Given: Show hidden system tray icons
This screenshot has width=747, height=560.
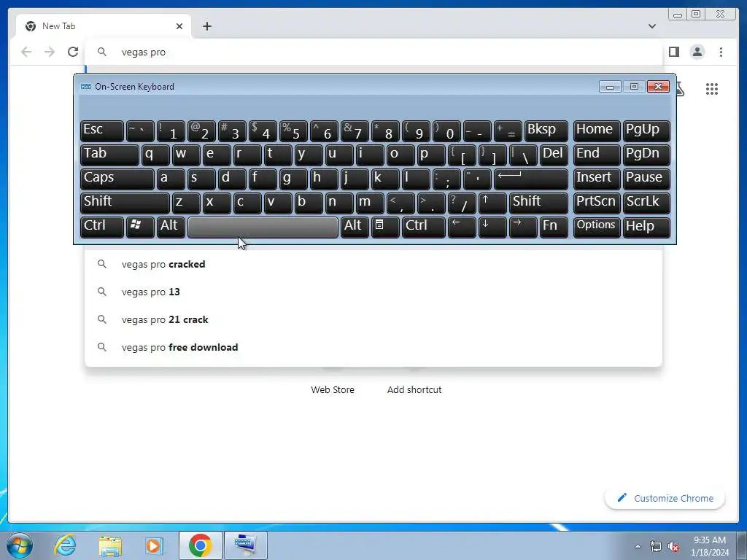Looking at the screenshot, I should [x=638, y=546].
